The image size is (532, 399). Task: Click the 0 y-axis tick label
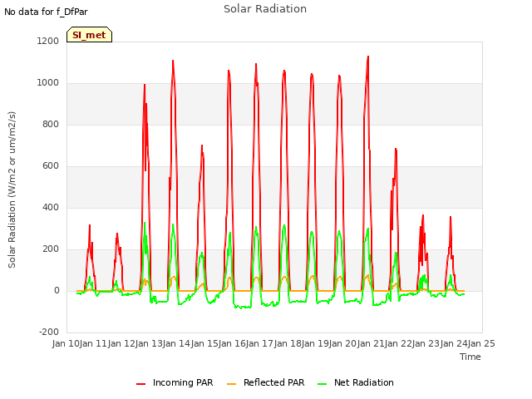click(x=57, y=290)
